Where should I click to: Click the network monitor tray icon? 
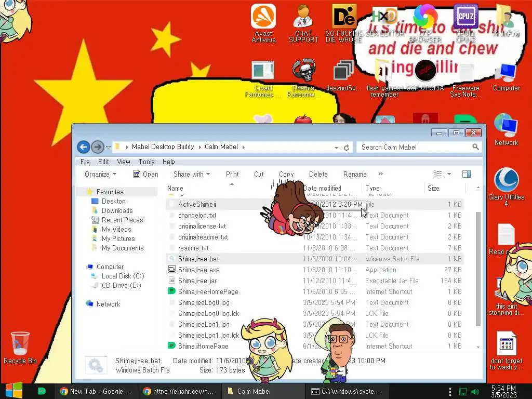463,392
